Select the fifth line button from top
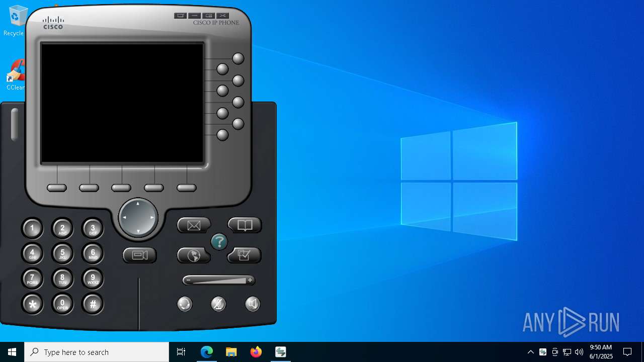This screenshot has height=362, width=644. (x=238, y=102)
